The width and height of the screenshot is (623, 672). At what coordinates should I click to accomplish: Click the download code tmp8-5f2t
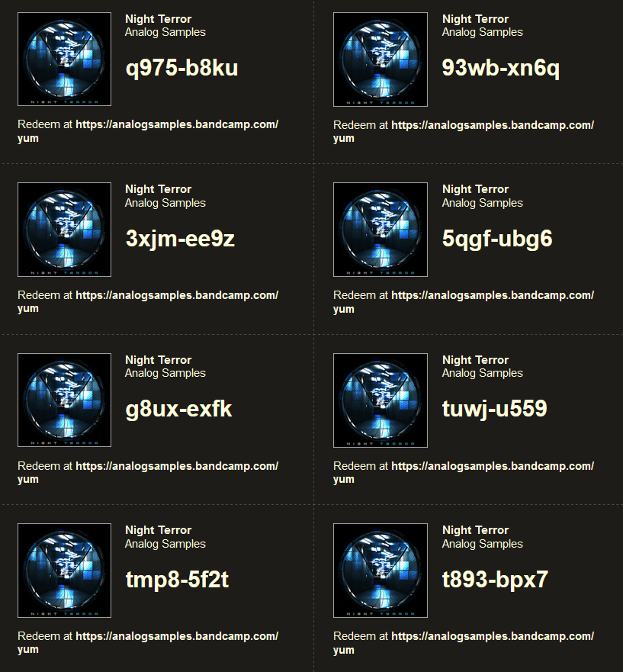(x=177, y=580)
